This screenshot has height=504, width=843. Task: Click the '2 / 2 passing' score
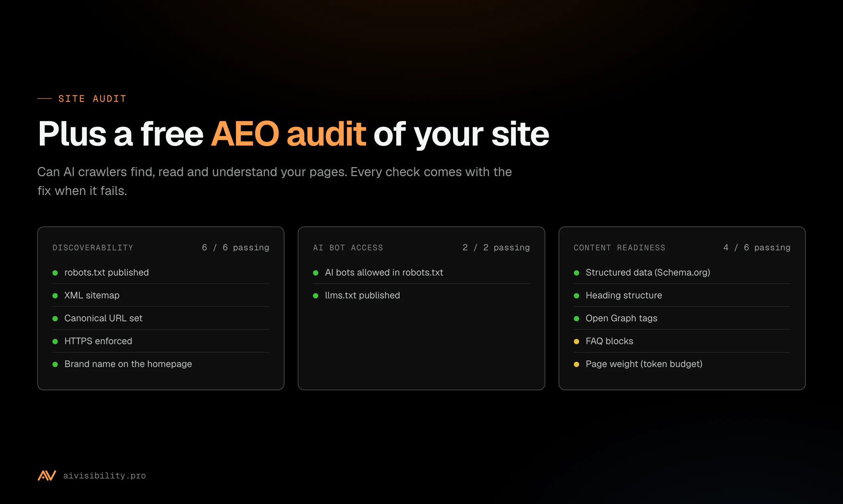[x=496, y=248]
